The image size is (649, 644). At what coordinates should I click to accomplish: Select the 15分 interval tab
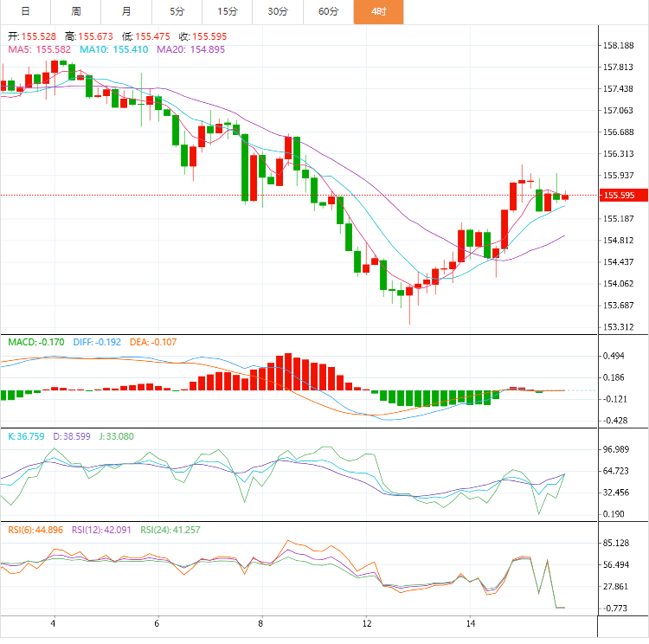pyautogui.click(x=228, y=11)
